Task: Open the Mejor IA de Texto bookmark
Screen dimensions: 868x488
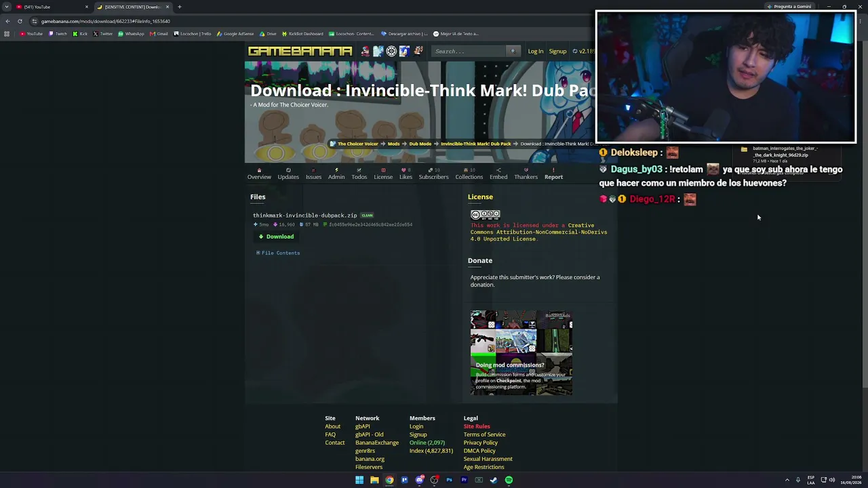Action: 456,34
